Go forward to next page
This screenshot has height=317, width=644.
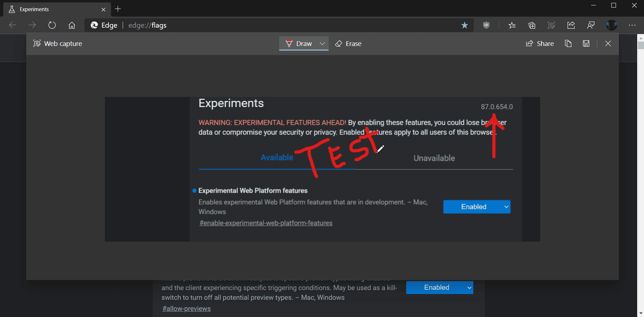coord(32,25)
